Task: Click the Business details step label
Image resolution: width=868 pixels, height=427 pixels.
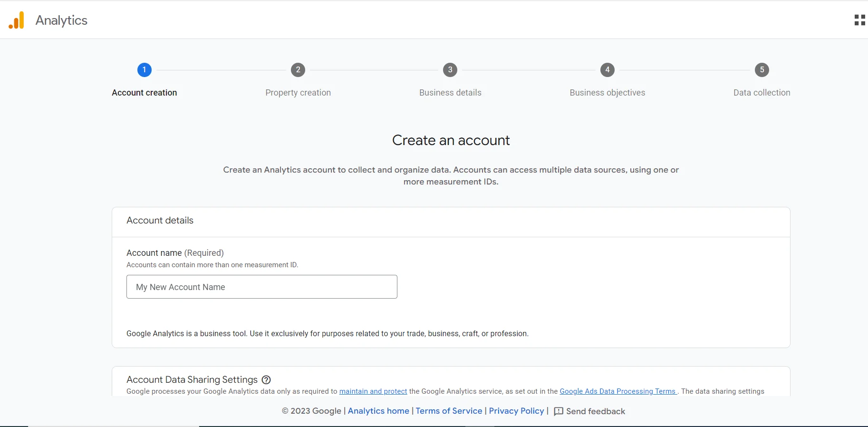Action: click(x=450, y=93)
